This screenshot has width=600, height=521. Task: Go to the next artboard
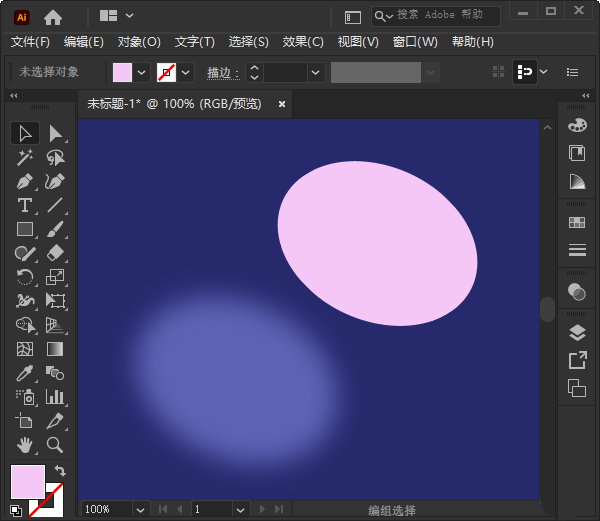tap(264, 509)
